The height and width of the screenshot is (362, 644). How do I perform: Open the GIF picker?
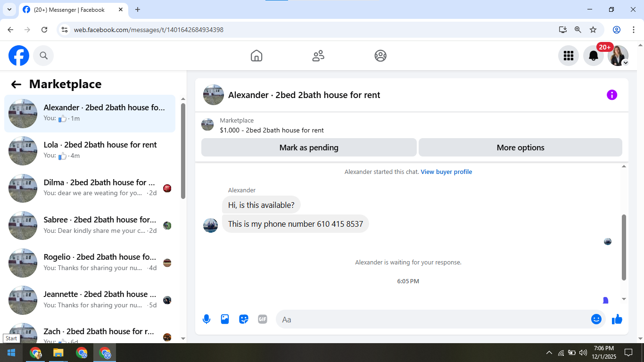pos(263,319)
